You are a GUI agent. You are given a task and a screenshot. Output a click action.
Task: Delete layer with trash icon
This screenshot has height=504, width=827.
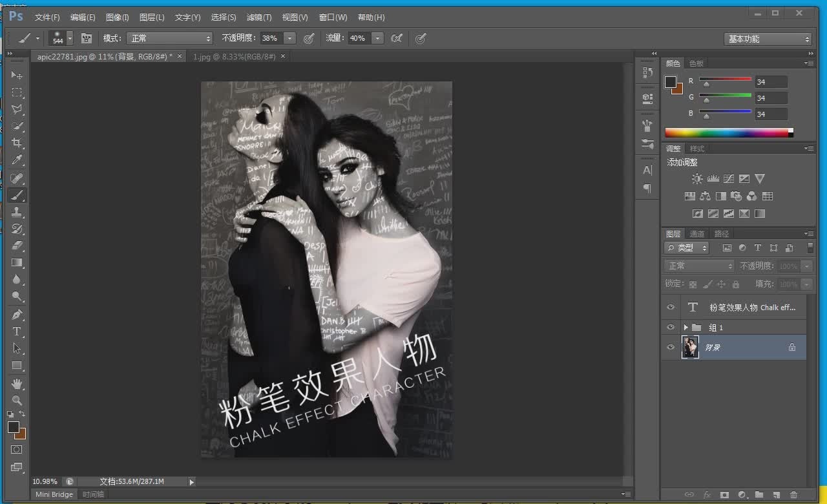pyautogui.click(x=794, y=495)
